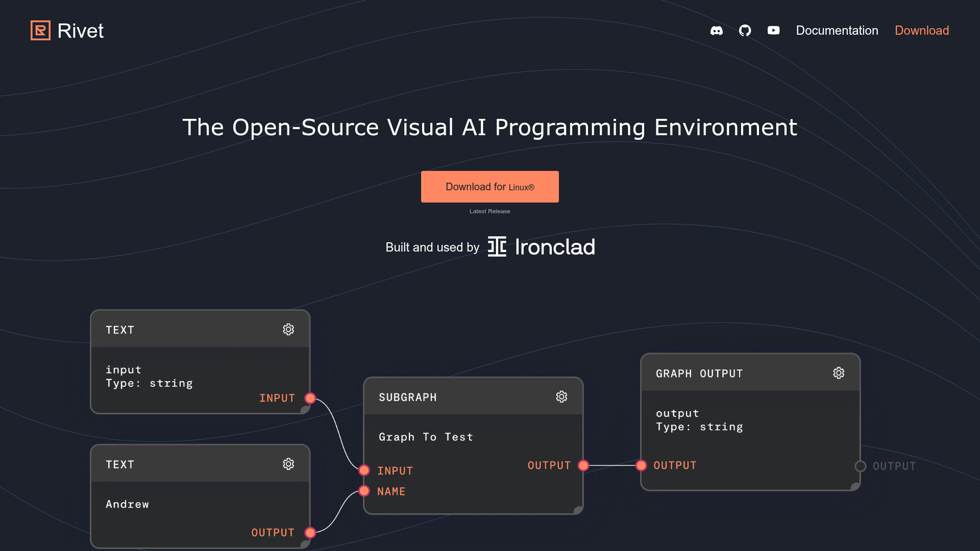Open the YouTube channel icon
The width and height of the screenshot is (980, 551).
pos(774,31)
